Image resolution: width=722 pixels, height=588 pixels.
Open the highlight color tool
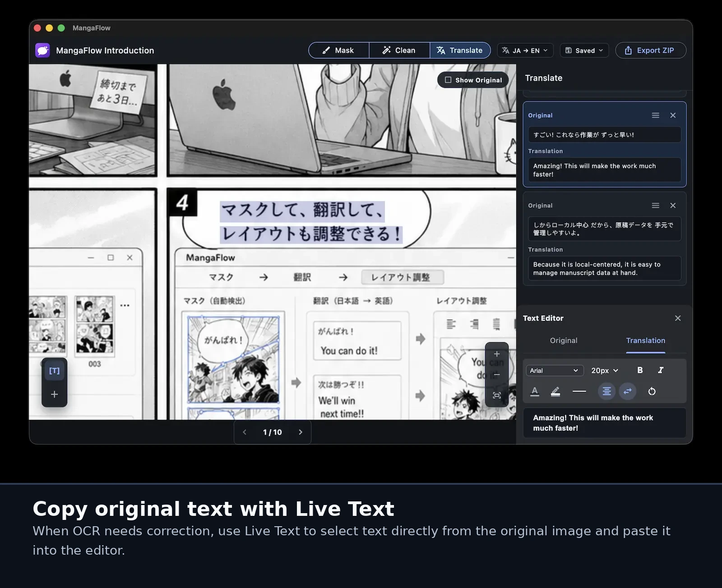[x=555, y=391]
